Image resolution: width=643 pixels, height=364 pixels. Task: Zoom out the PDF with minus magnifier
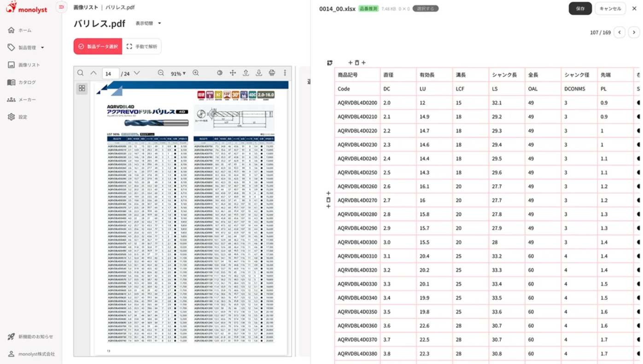(161, 73)
